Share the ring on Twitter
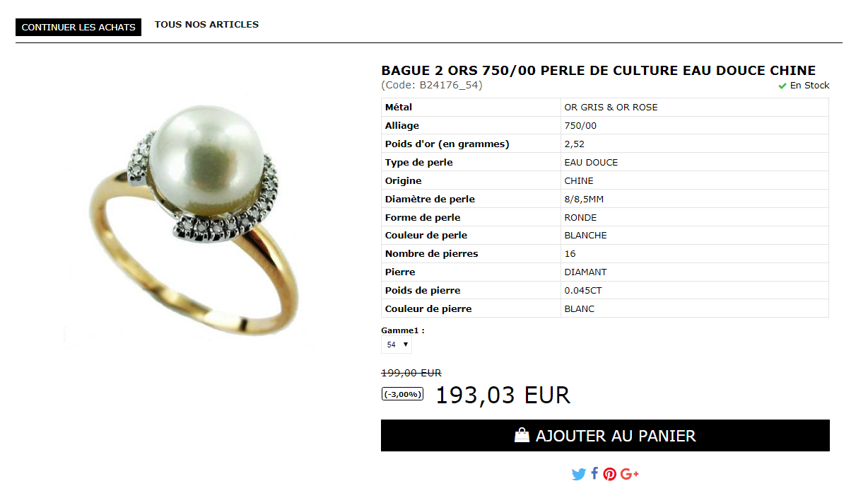Image resolution: width=868 pixels, height=491 pixels. pyautogui.click(x=578, y=474)
